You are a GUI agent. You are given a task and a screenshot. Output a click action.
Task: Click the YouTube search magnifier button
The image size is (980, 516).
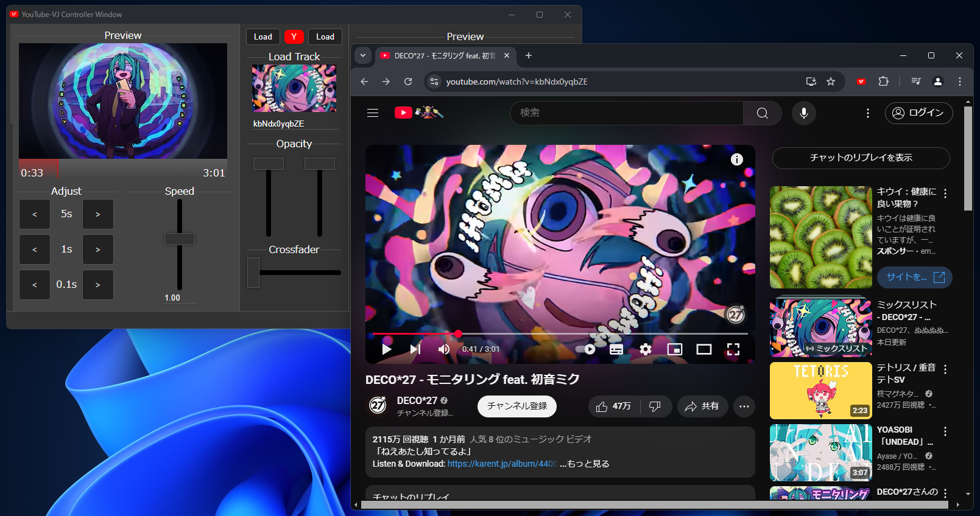coord(763,113)
